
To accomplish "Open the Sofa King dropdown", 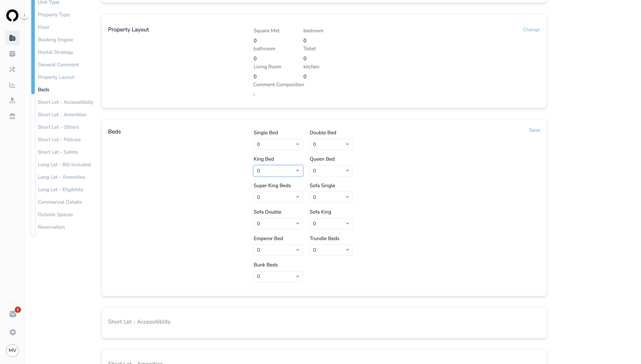I will coord(331,224).
